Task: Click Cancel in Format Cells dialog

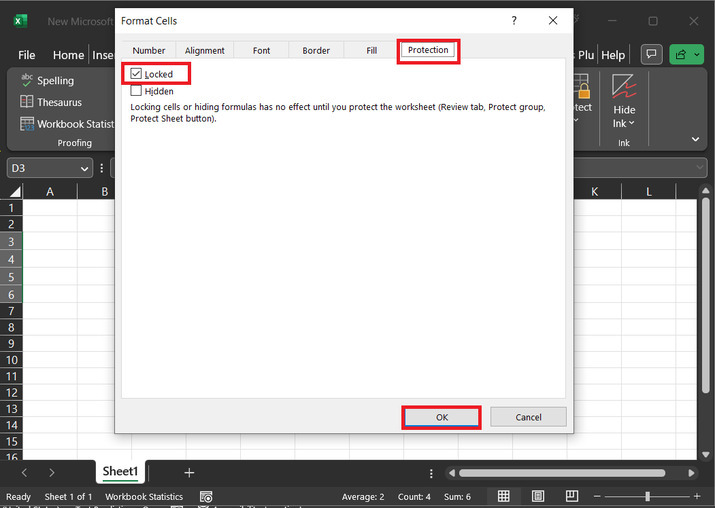Action: tap(528, 417)
